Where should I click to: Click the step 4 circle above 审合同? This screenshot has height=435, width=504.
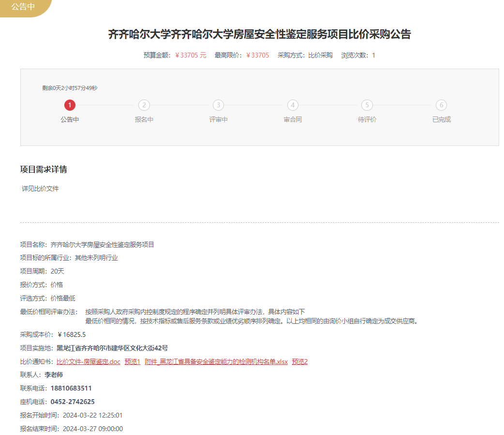[x=293, y=105]
